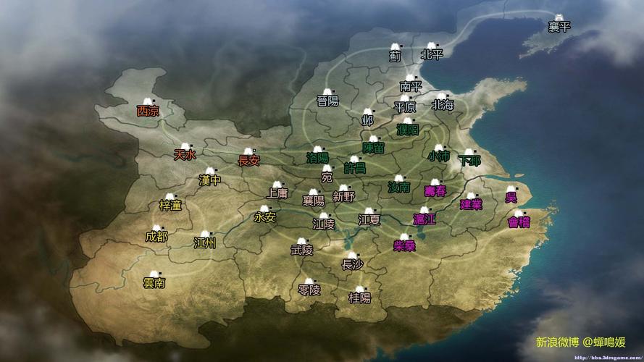The image size is (644, 362).
Task: Select the castle icon above 建業
Action: pyautogui.click(x=471, y=196)
